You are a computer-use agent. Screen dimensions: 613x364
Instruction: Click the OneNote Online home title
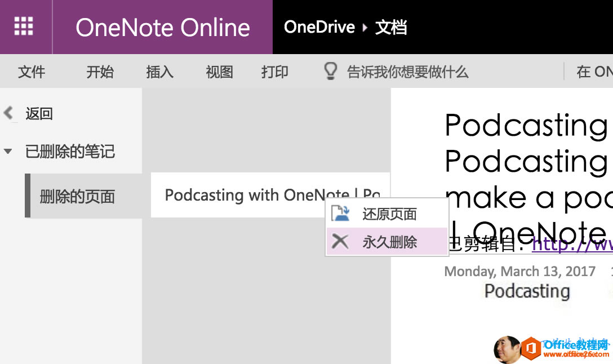[x=163, y=26]
